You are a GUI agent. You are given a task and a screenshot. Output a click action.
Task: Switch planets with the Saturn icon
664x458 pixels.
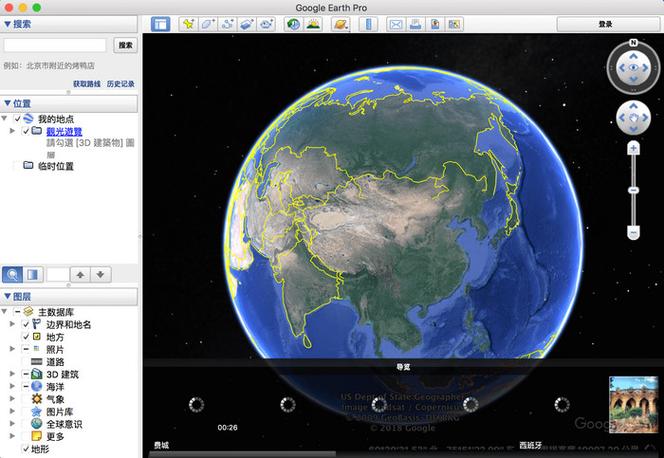click(x=340, y=24)
